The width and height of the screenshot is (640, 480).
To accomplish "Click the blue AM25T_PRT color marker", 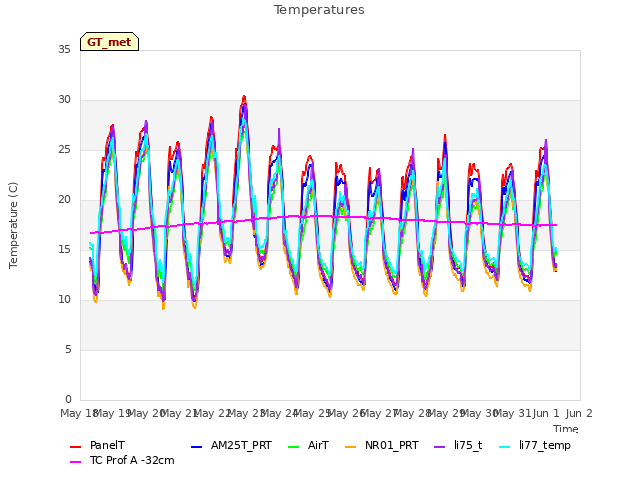I will [196, 447].
